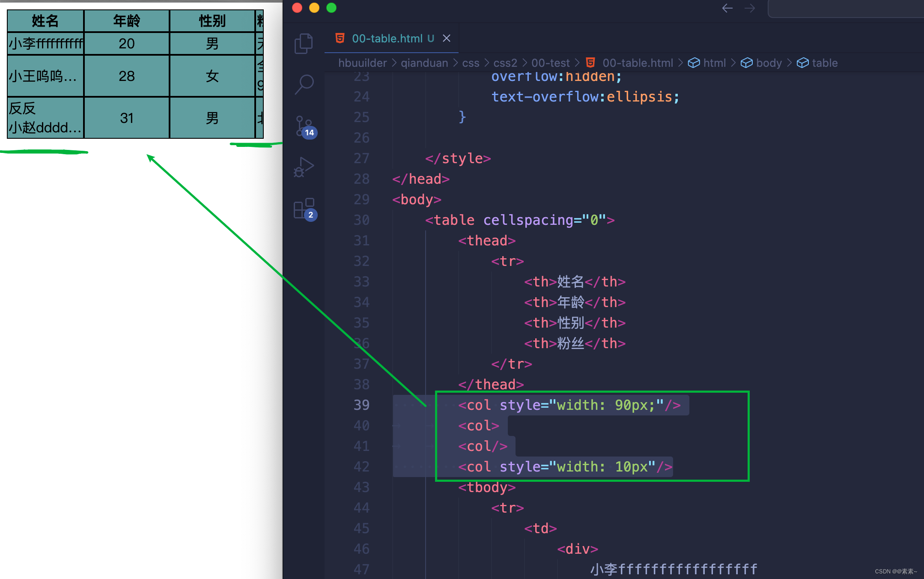Click the navigate back arrow

727,8
